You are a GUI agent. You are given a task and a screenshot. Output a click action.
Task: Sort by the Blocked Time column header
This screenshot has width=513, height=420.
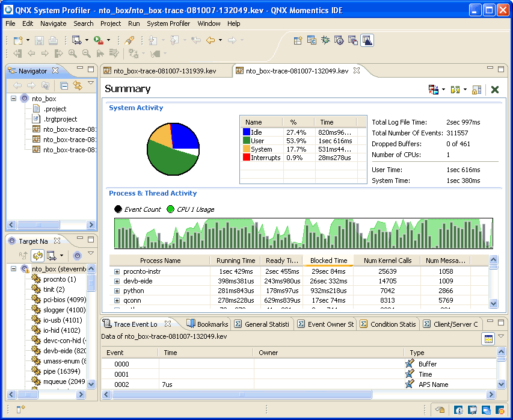click(328, 261)
